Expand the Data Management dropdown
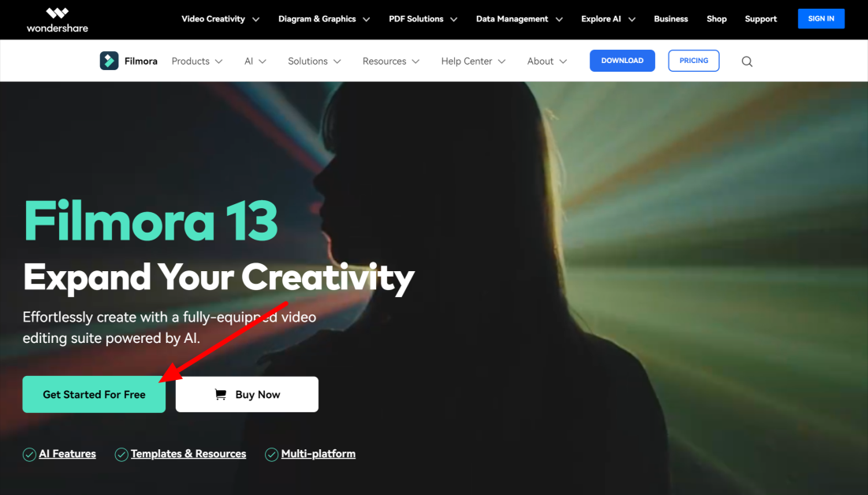The height and width of the screenshot is (495, 868). pos(519,19)
